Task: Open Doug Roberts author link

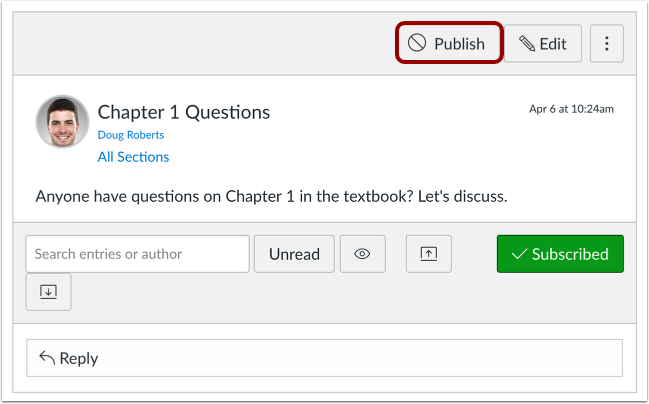Action: (130, 134)
